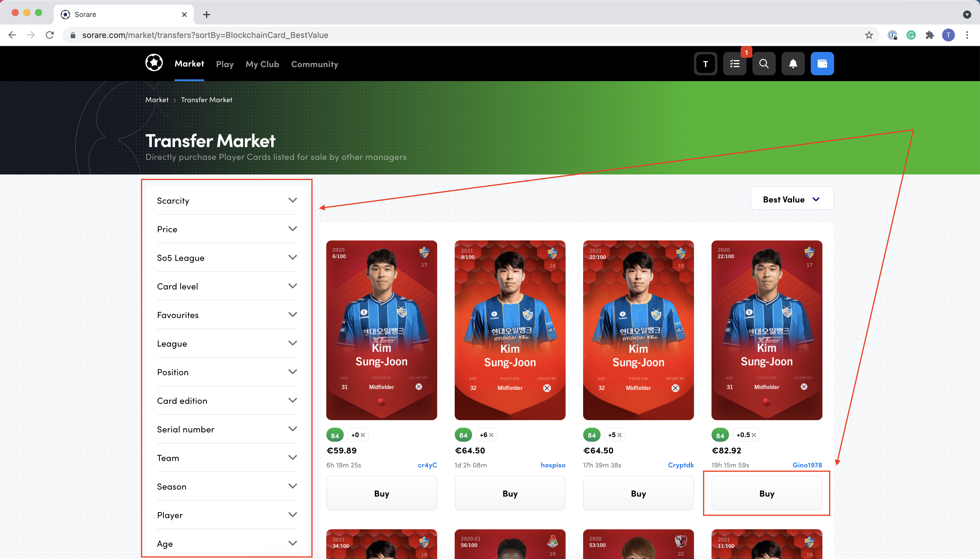Buy the €82.92 card from Gino1978
The image size is (980, 559).
coord(766,493)
